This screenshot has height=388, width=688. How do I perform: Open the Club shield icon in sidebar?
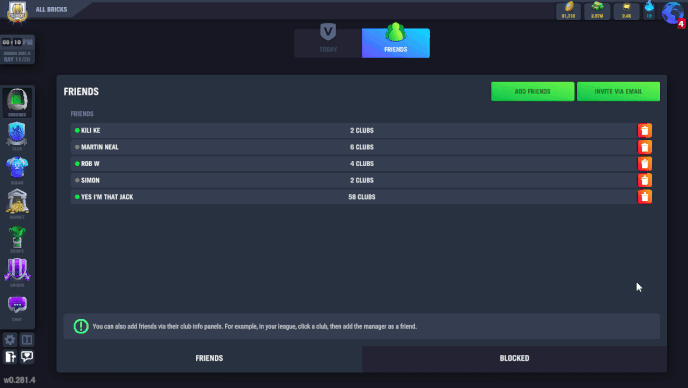(17, 136)
